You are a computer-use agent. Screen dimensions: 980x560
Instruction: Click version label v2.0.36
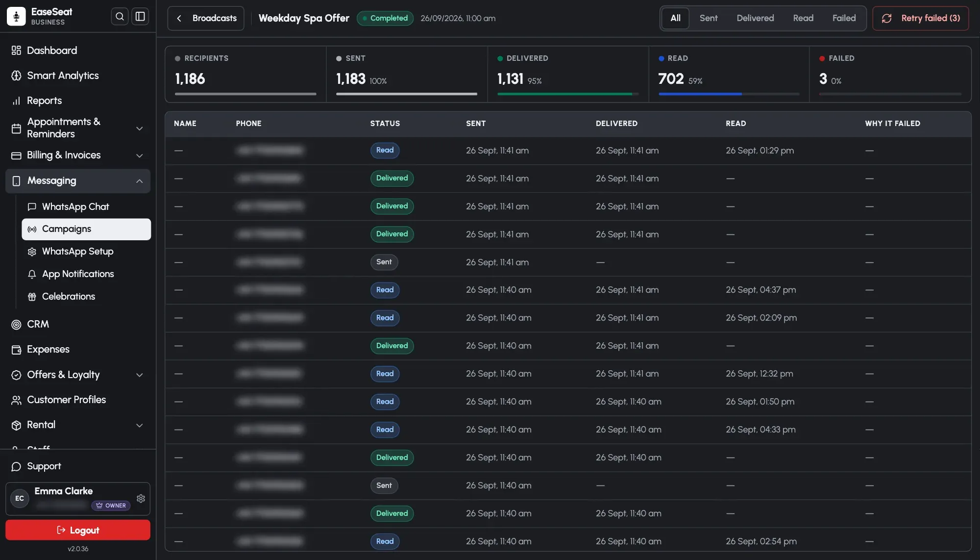coord(78,549)
